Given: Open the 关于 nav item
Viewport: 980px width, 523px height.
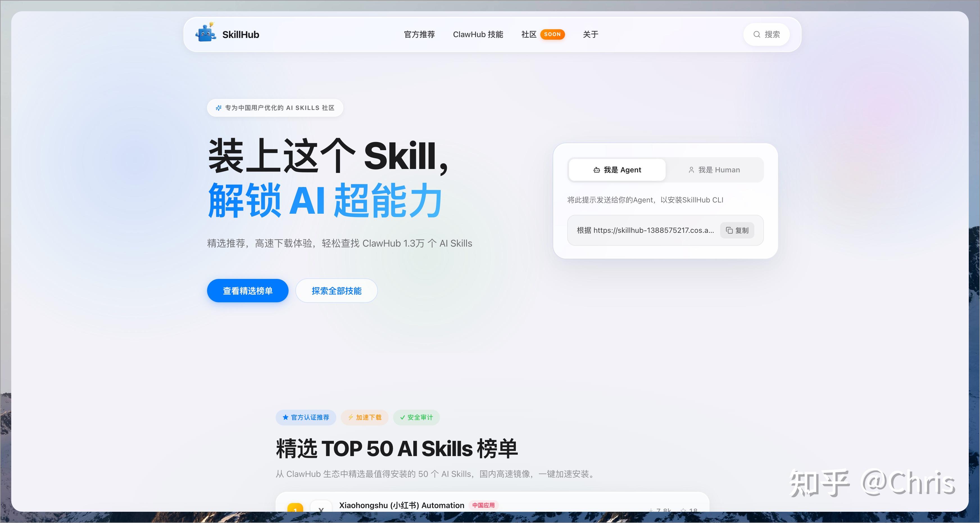Looking at the screenshot, I should pos(590,35).
